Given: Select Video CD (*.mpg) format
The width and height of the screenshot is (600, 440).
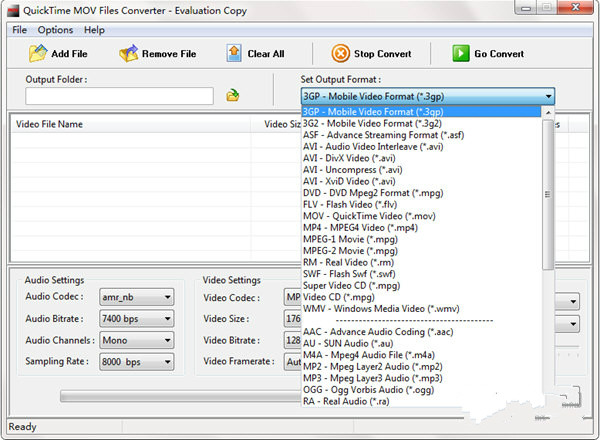Looking at the screenshot, I should pos(421,297).
